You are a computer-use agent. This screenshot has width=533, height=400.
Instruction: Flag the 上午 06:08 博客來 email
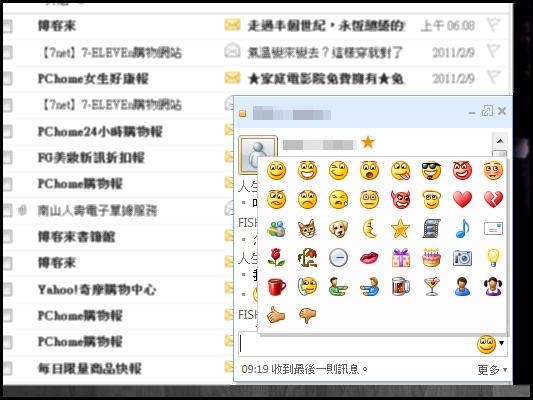(493, 25)
